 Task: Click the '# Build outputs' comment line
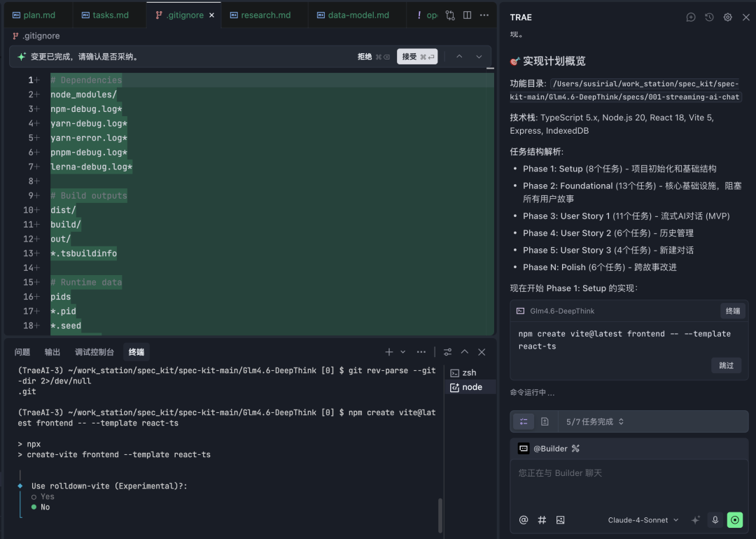point(89,195)
